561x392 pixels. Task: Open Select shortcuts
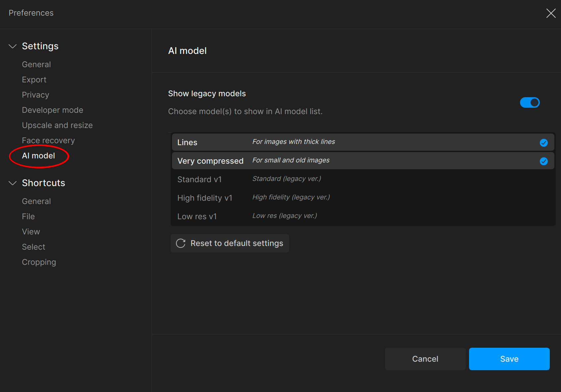(33, 247)
